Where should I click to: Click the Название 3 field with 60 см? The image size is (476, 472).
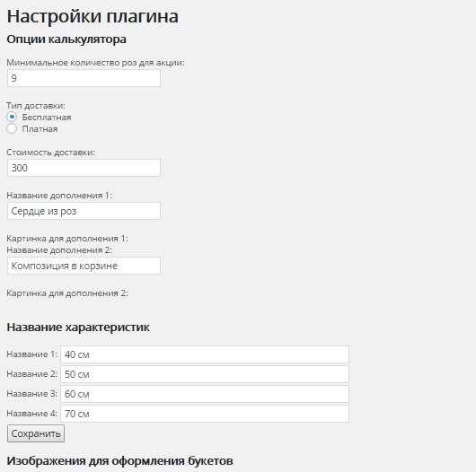(x=205, y=394)
